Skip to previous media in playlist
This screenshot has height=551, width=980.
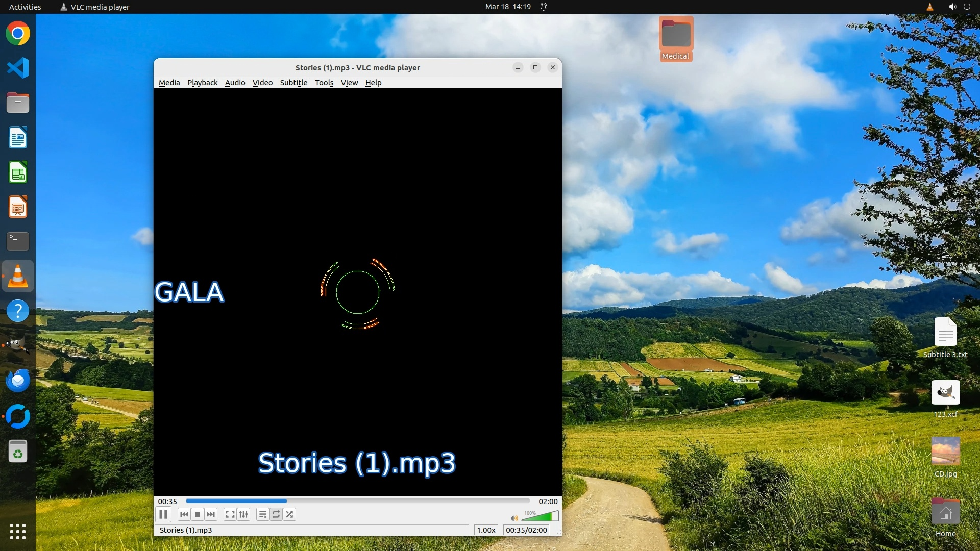coord(184,514)
